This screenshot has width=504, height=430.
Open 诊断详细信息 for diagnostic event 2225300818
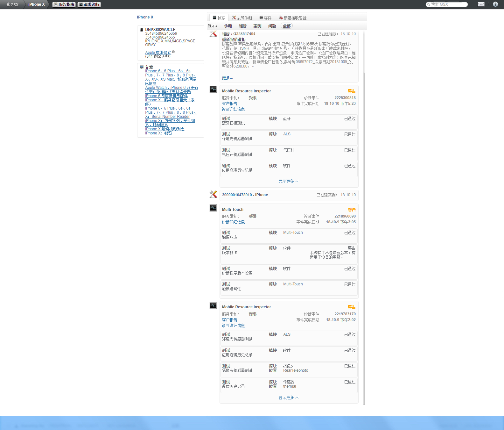click(233, 109)
